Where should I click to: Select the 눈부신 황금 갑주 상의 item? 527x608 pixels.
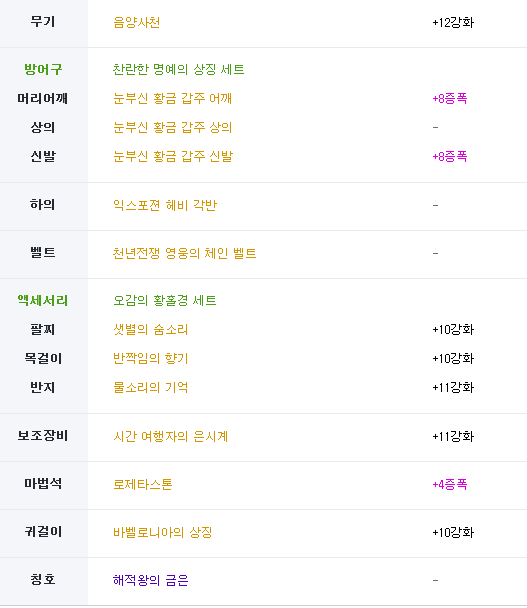(x=173, y=127)
